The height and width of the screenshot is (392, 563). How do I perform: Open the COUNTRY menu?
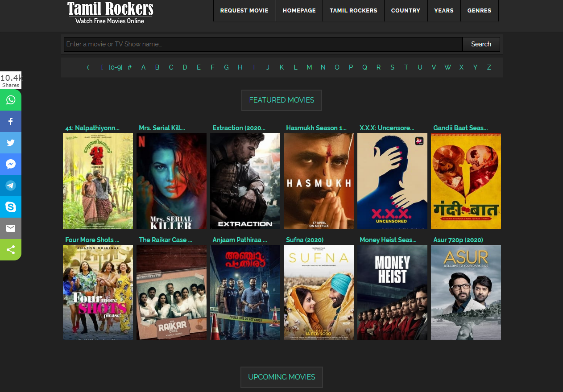pyautogui.click(x=406, y=10)
